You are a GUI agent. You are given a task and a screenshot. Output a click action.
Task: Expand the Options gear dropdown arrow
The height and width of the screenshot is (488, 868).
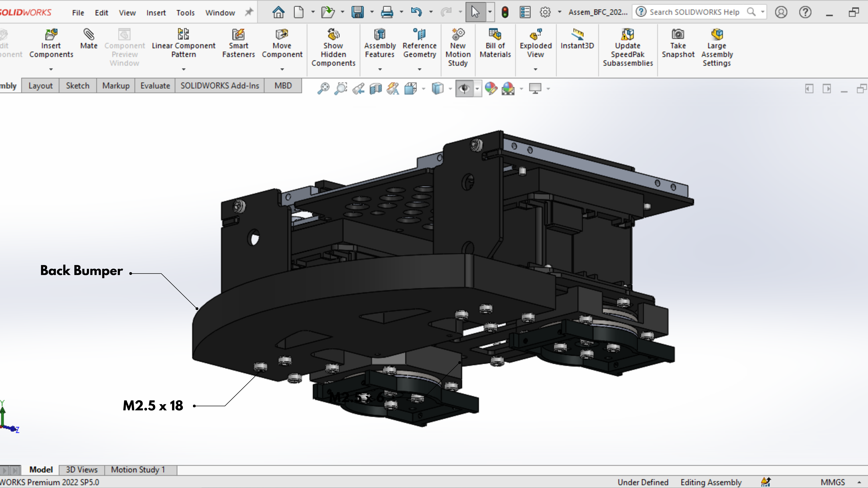560,12
